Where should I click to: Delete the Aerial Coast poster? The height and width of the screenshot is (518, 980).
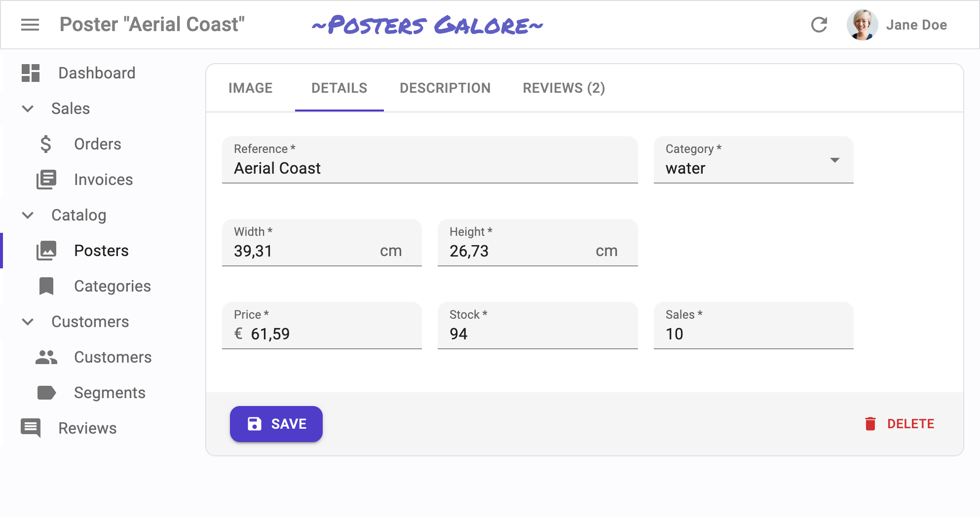point(899,424)
